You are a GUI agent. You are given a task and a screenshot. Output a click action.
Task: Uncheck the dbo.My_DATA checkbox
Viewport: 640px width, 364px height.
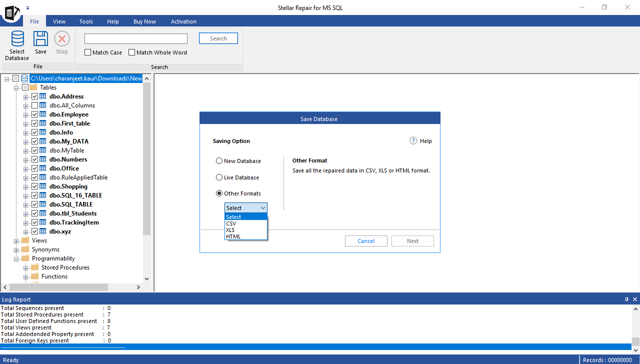(x=34, y=141)
